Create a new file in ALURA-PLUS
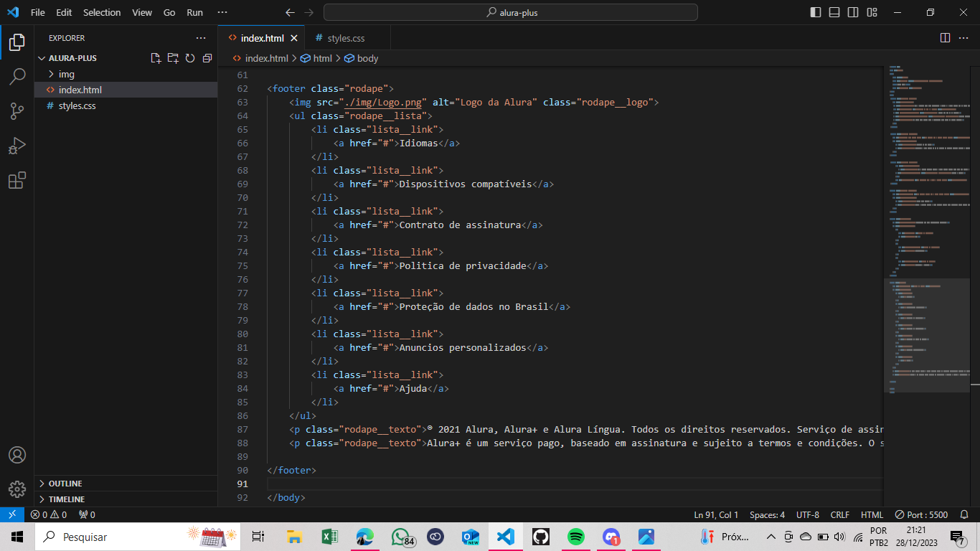The image size is (980, 551). pos(156,58)
